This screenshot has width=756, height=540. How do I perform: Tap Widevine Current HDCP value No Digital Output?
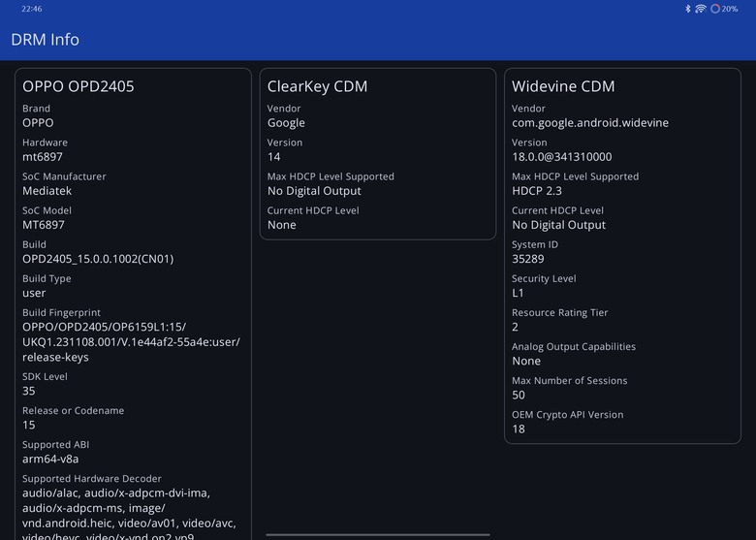point(558,225)
